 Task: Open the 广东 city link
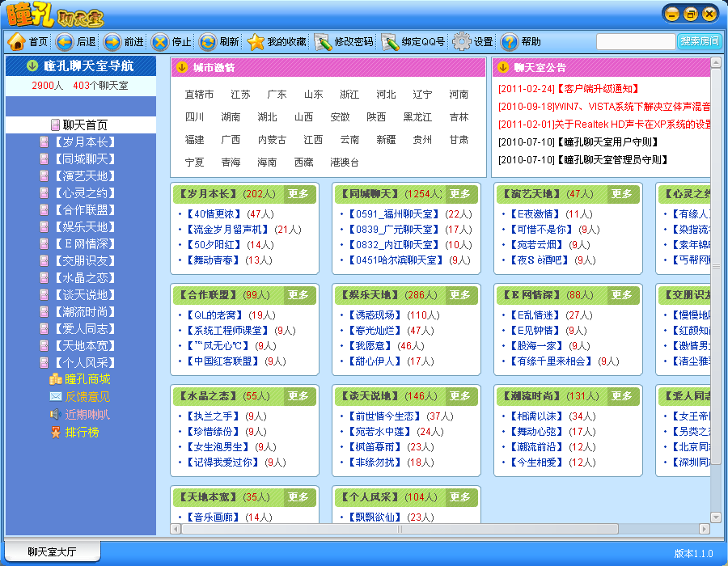tap(277, 95)
